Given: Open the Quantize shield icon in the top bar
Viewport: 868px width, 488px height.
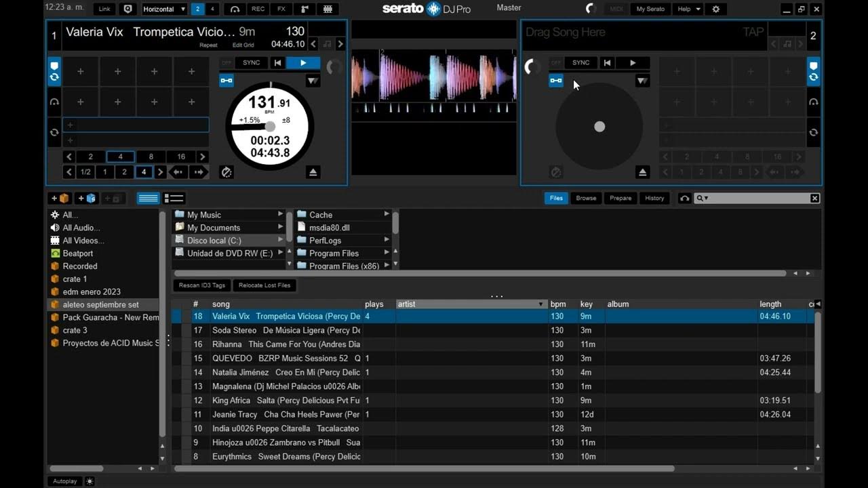Looking at the screenshot, I should tap(127, 9).
